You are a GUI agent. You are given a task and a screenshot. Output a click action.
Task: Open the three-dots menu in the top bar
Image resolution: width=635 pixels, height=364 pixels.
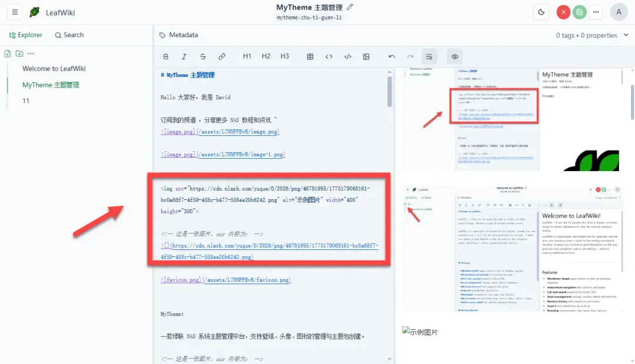click(x=596, y=12)
